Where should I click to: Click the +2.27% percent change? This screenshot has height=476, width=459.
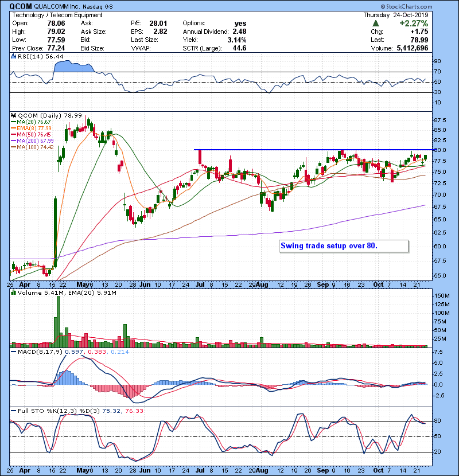414,24
